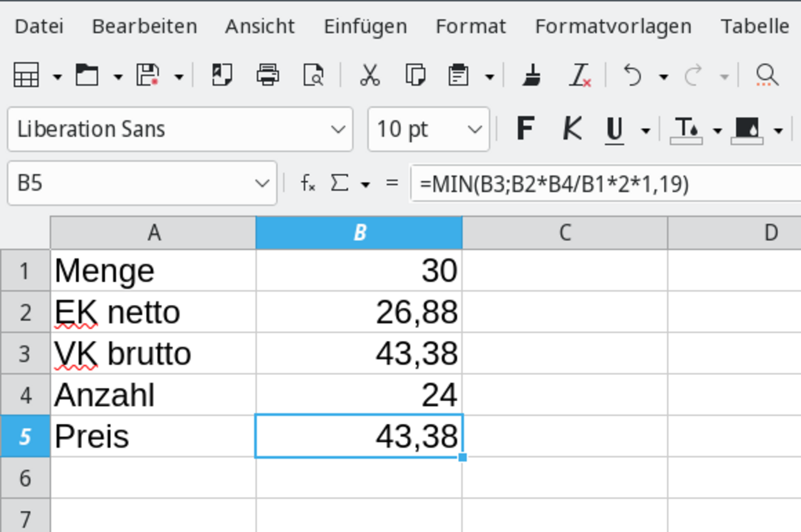Open the Format menu
This screenshot has height=532, width=801.
471,26
